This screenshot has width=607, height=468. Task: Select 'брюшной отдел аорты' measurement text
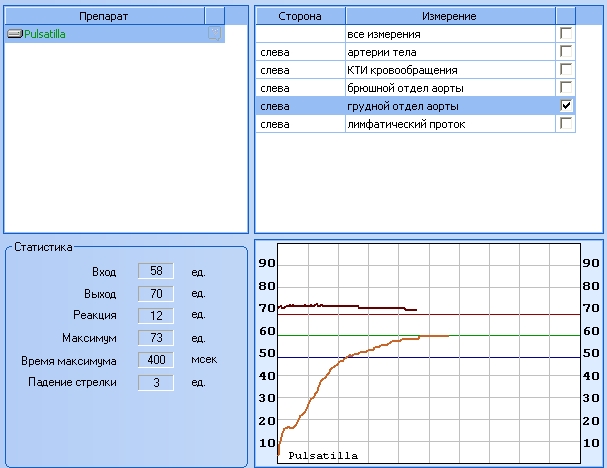coord(405,88)
